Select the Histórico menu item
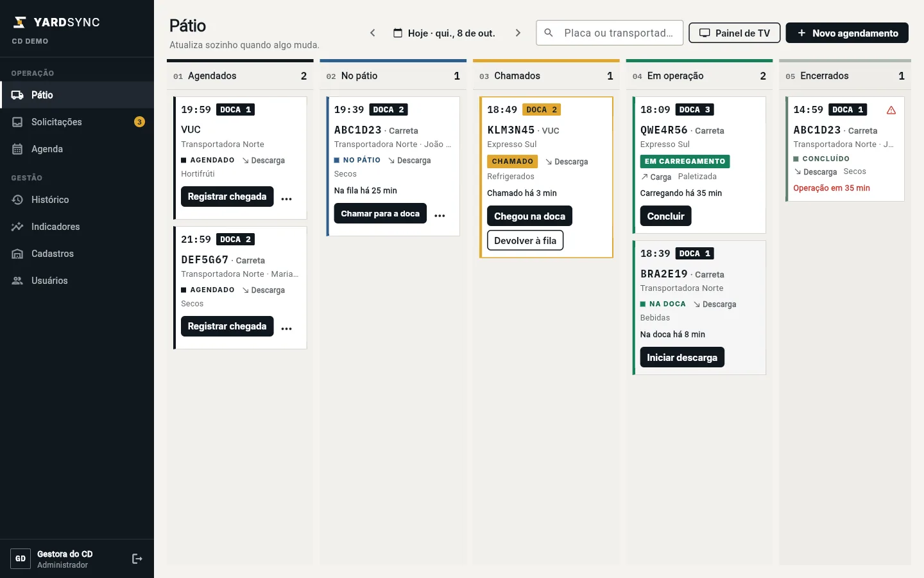The width and height of the screenshot is (924, 578). [x=77, y=200]
